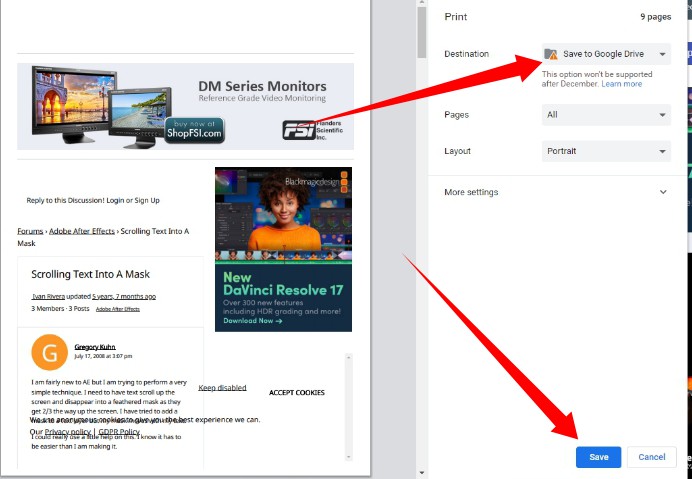Click the Download Now link in the ad

coord(252,321)
